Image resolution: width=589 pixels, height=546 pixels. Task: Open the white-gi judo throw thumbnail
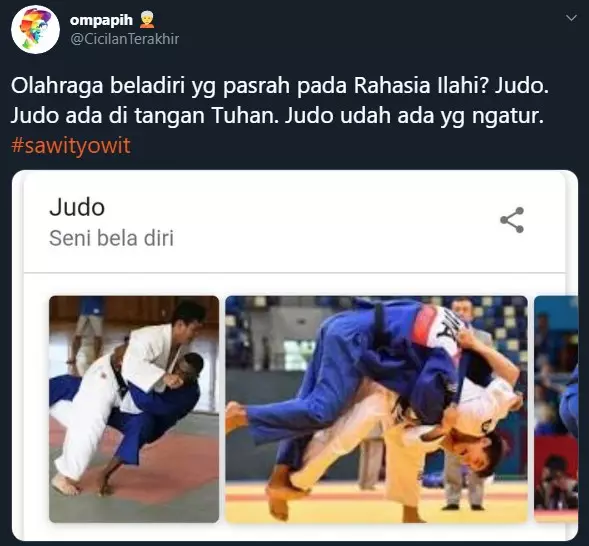pyautogui.click(x=134, y=409)
